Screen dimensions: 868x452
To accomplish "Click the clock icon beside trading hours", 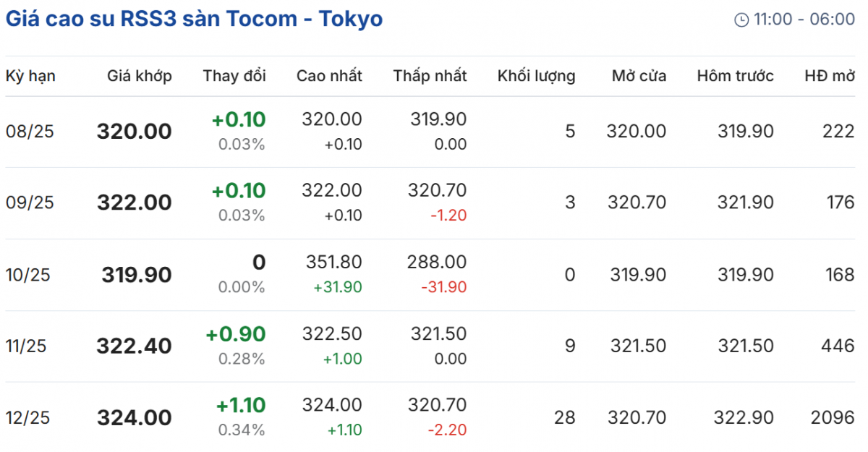I will pyautogui.click(x=741, y=20).
